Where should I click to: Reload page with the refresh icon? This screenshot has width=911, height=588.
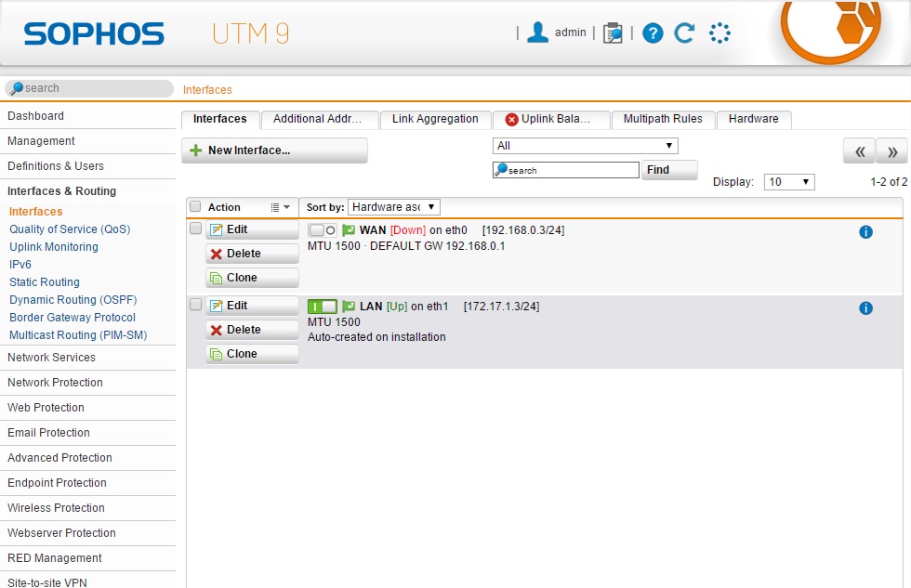coord(684,33)
